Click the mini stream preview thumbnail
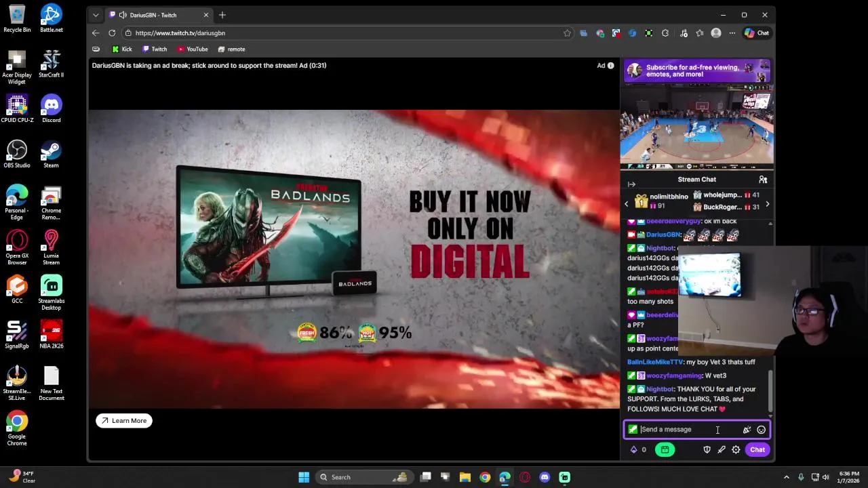The width and height of the screenshot is (868, 488). pos(697,127)
